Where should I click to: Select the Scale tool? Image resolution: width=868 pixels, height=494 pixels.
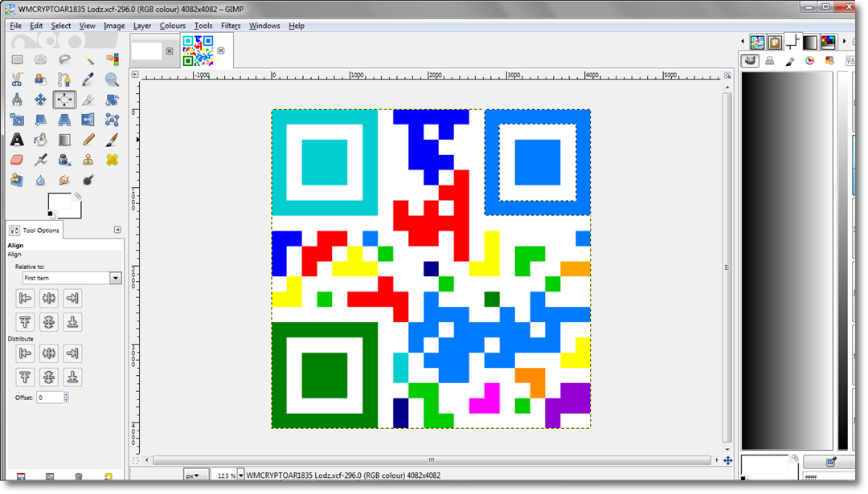pyautogui.click(x=17, y=120)
